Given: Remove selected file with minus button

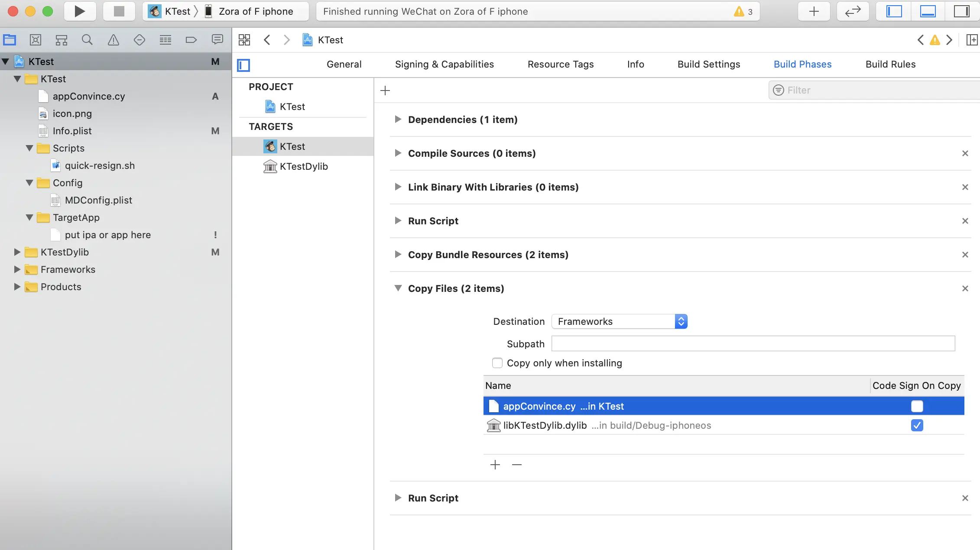Looking at the screenshot, I should tap(517, 465).
